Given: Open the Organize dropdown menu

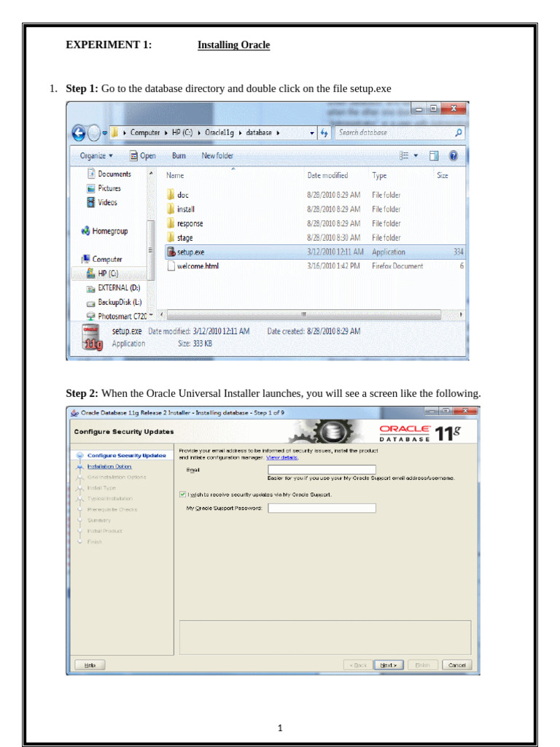Looking at the screenshot, I should coord(96,155).
